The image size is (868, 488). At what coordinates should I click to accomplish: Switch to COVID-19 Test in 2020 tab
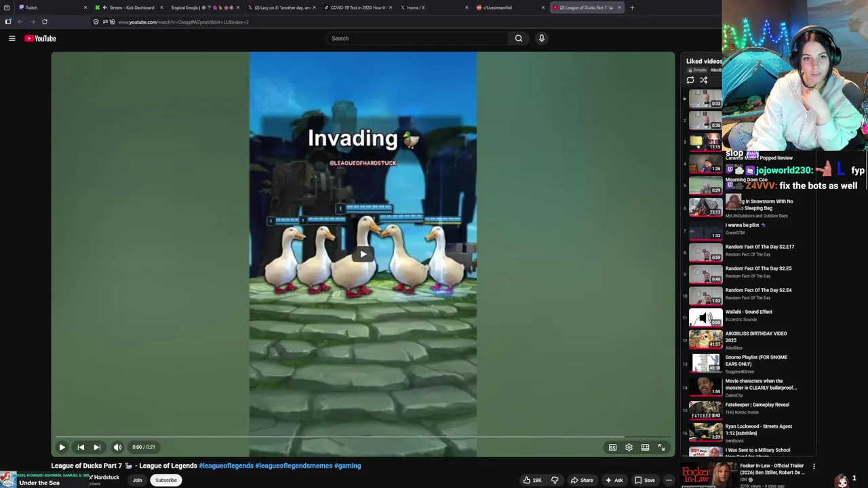358,7
